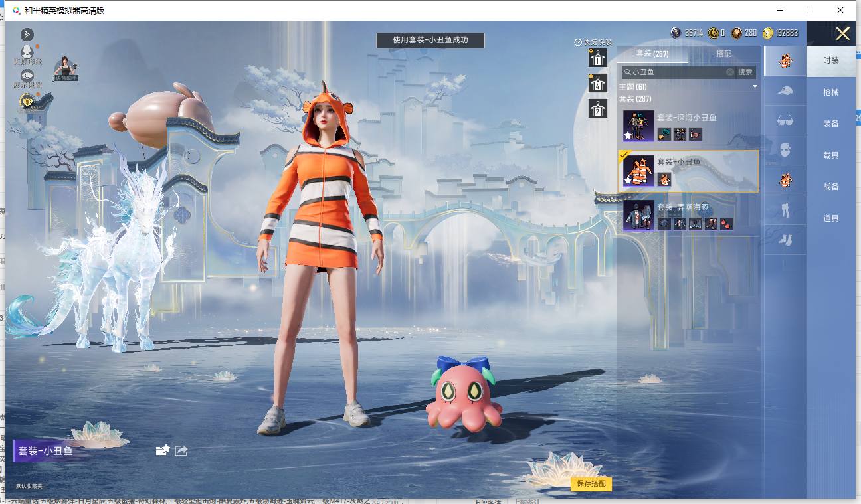The height and width of the screenshot is (504, 861).
Task: Click the play arrow icon at top-left
Action: (27, 34)
